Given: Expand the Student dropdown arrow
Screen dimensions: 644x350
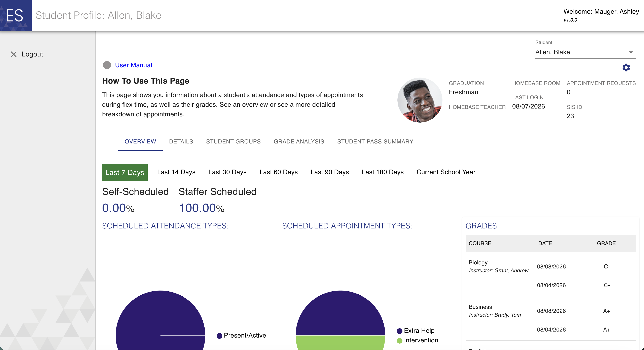Looking at the screenshot, I should pos(631,52).
